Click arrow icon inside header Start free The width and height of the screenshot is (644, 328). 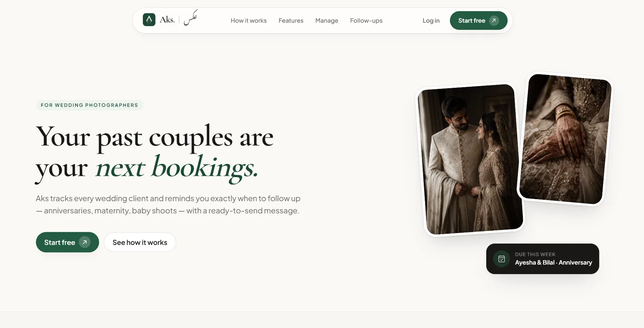(494, 21)
